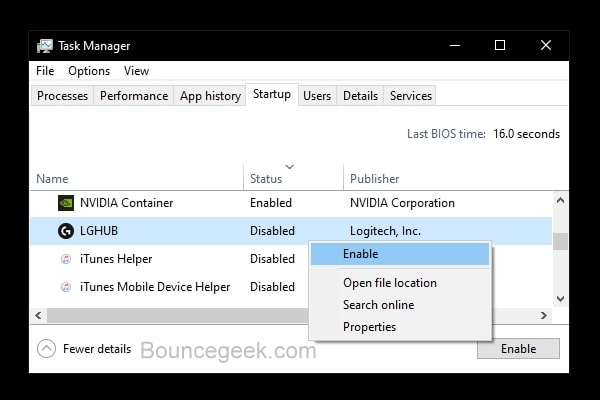Open the View menu

(136, 71)
